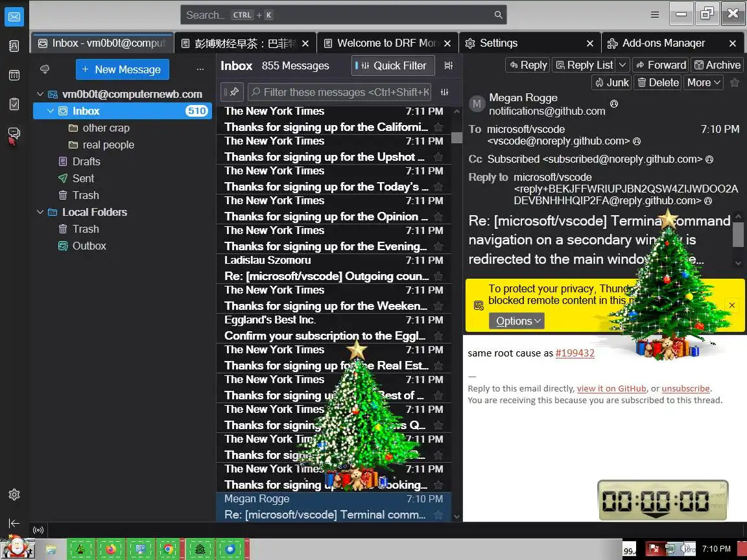Image resolution: width=747 pixels, height=560 pixels.
Task: Close the Settings tab
Action: (x=590, y=43)
